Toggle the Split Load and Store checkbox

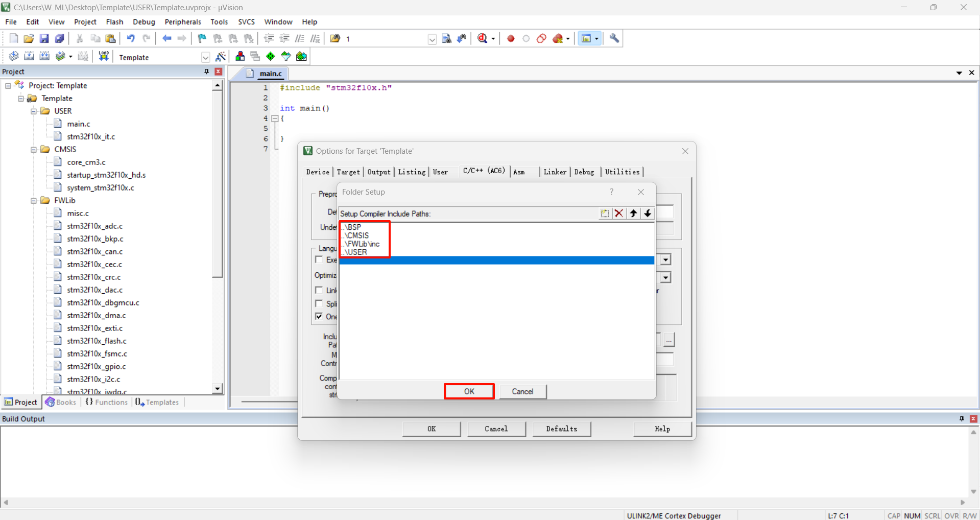pyautogui.click(x=319, y=303)
